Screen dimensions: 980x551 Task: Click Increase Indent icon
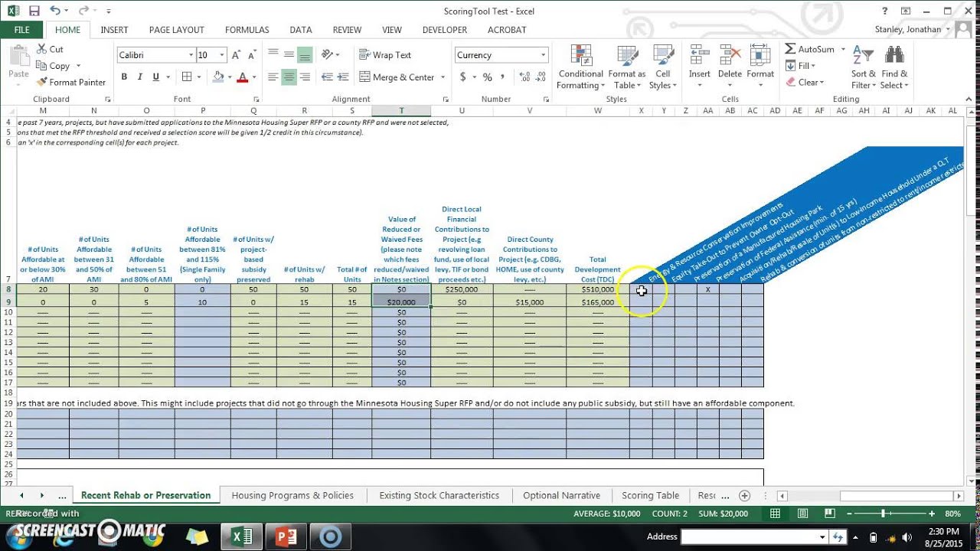click(x=345, y=77)
